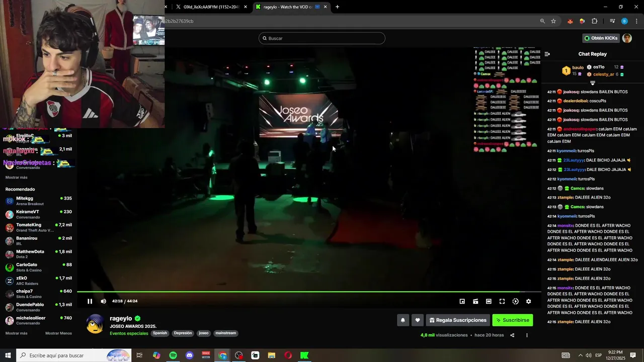Image resolution: width=644 pixels, height=362 pixels.
Task: Click the notification bell for rageylo
Action: (403, 320)
